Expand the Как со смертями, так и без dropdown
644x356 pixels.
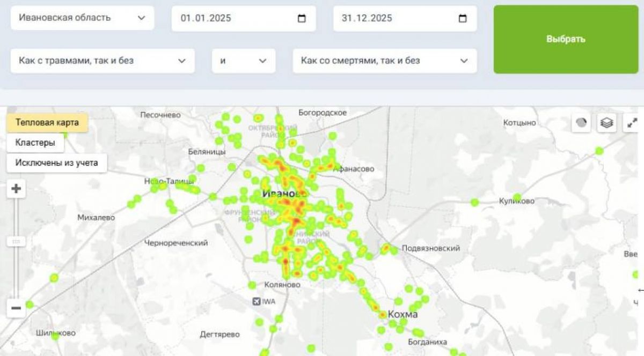point(385,61)
